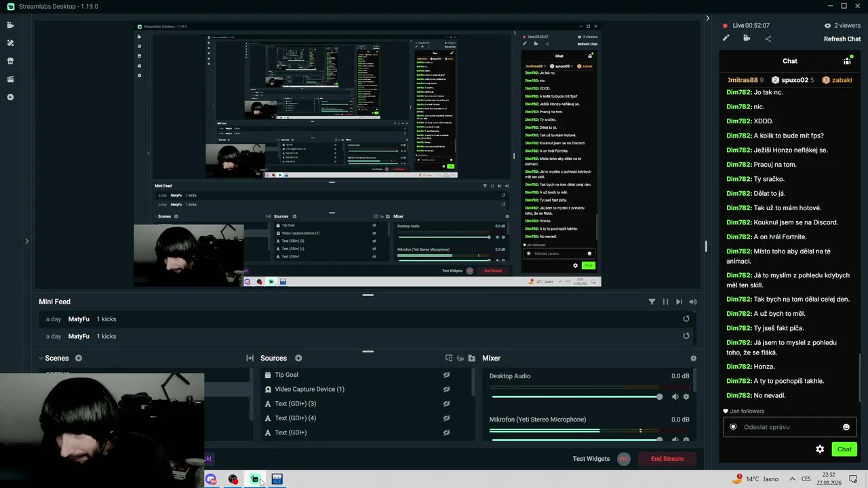Click the Mini Feed heading
Viewport: 868px width, 488px height.
coord(54,302)
